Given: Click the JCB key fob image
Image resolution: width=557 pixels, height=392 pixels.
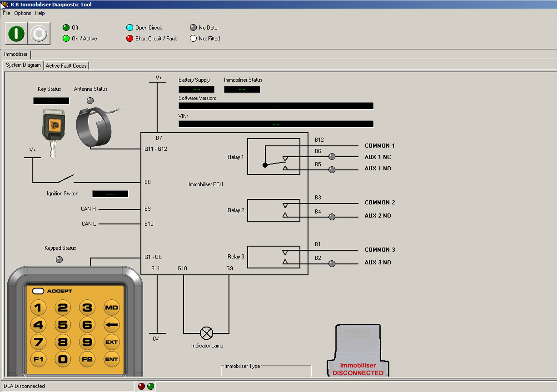Looking at the screenshot, I should [54, 130].
